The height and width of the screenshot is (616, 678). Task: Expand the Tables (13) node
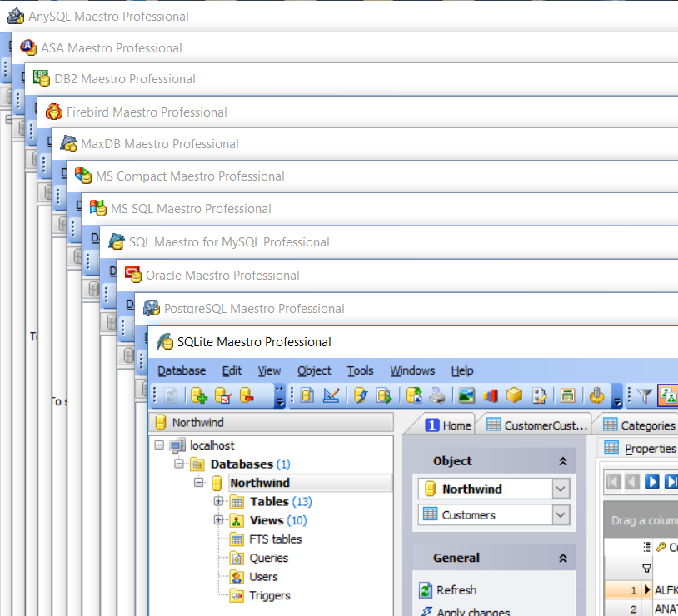[218, 501]
